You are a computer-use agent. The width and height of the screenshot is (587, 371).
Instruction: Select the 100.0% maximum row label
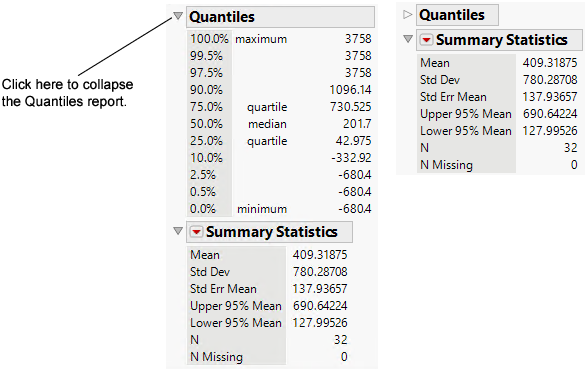click(x=209, y=39)
